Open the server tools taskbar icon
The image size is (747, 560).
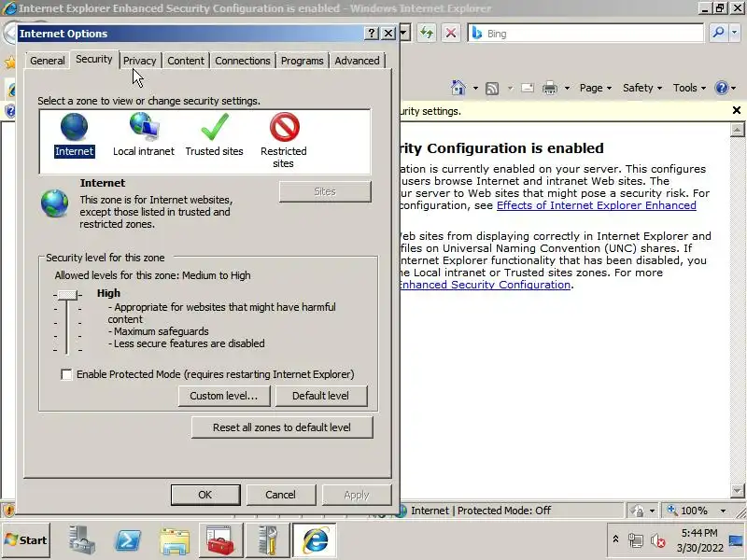pyautogui.click(x=268, y=540)
